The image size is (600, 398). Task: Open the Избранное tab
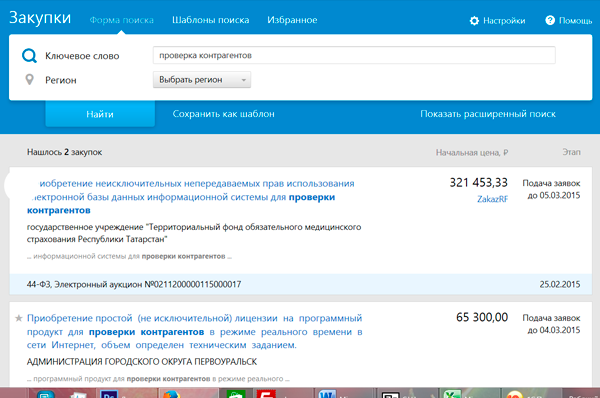[x=292, y=20]
